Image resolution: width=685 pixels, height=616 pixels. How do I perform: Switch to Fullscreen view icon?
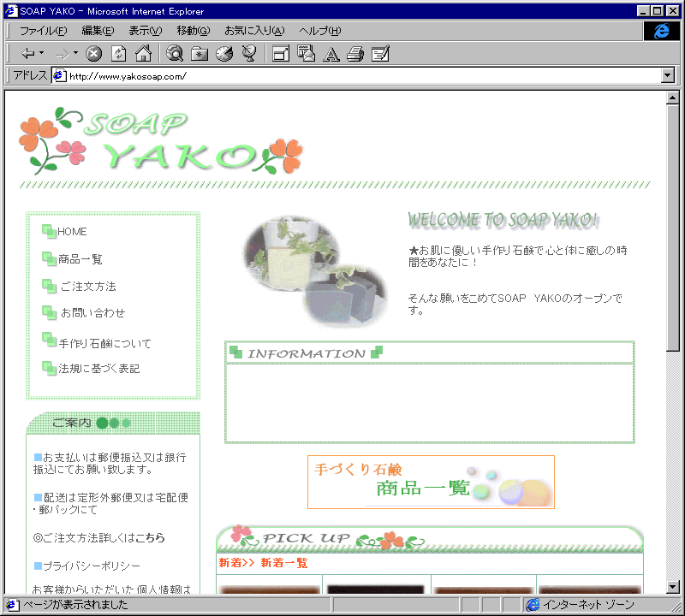click(281, 54)
